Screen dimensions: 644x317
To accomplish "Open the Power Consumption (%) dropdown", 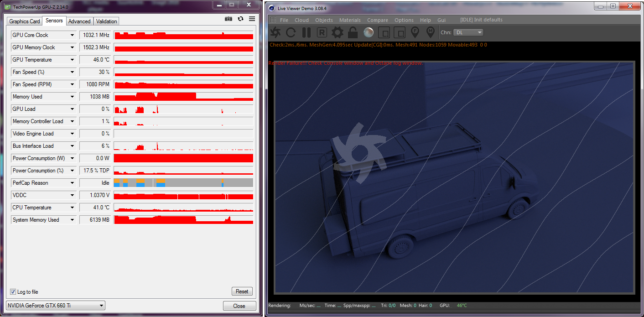I will click(x=72, y=171).
